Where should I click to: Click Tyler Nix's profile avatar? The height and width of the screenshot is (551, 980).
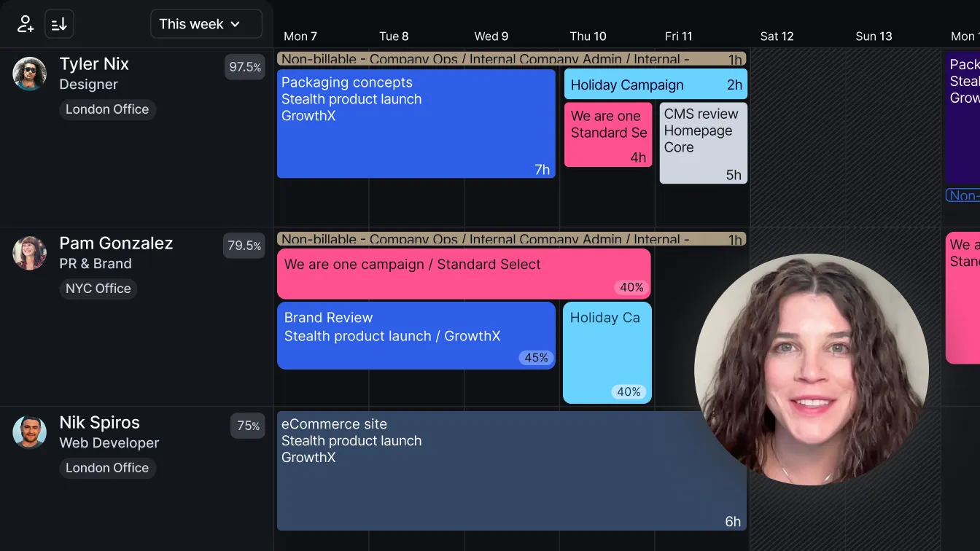coord(29,74)
